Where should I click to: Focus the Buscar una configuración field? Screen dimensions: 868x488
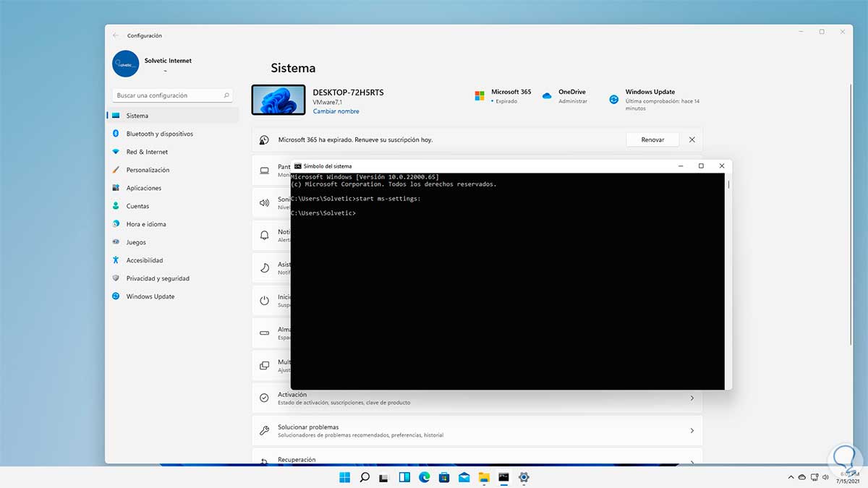[173, 95]
